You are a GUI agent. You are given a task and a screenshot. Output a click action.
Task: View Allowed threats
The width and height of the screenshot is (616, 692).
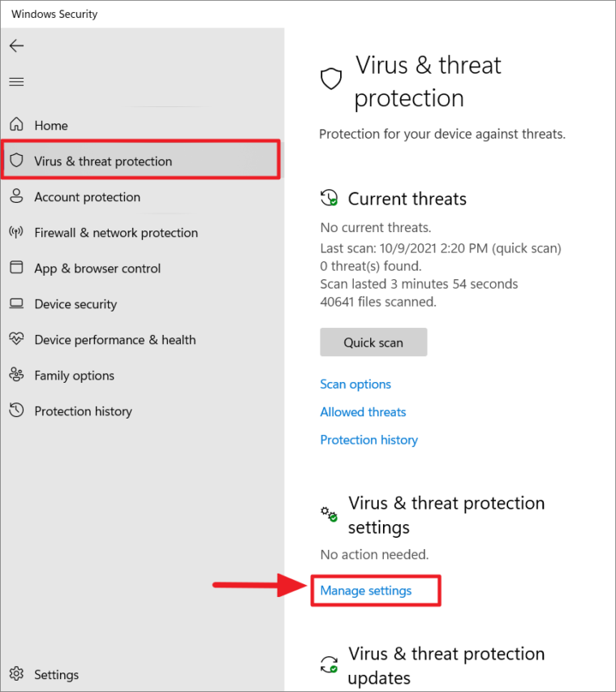[x=362, y=411]
